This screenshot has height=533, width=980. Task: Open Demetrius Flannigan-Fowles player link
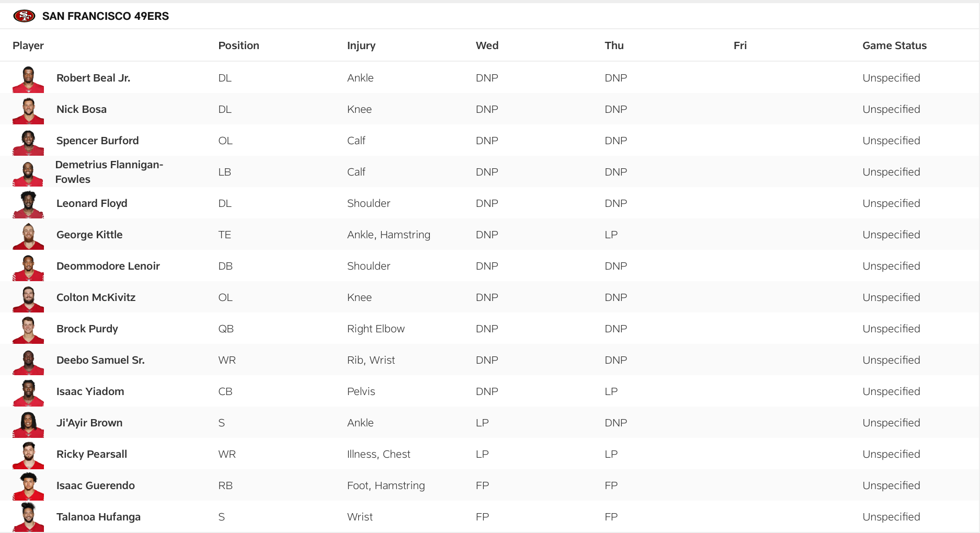coord(109,172)
